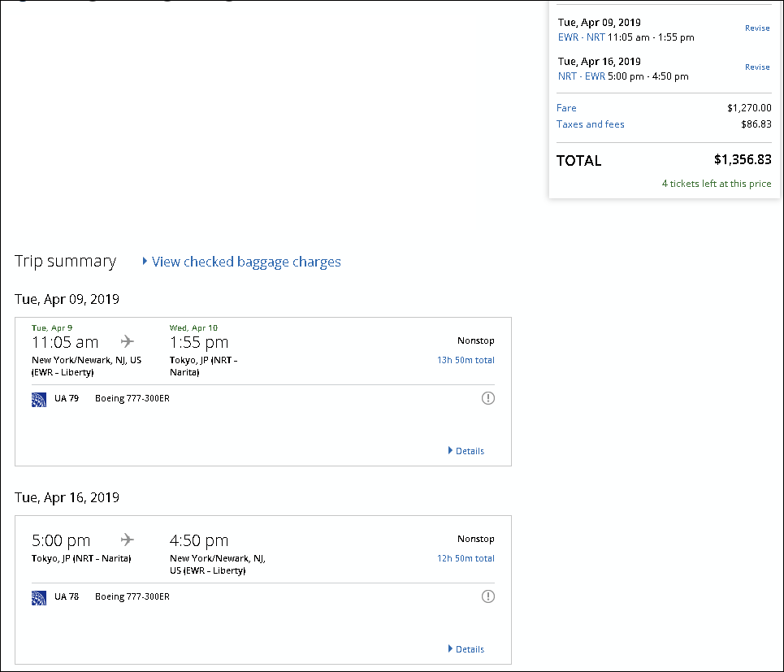Screen dimensions: 784x672
Task: Click the $1,356.83 total price
Action: point(742,160)
